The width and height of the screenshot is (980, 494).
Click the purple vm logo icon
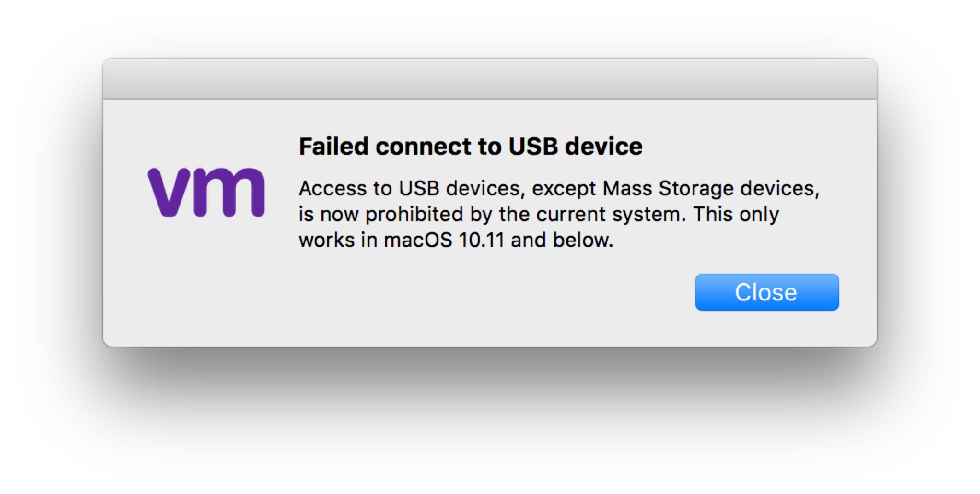[x=206, y=192]
